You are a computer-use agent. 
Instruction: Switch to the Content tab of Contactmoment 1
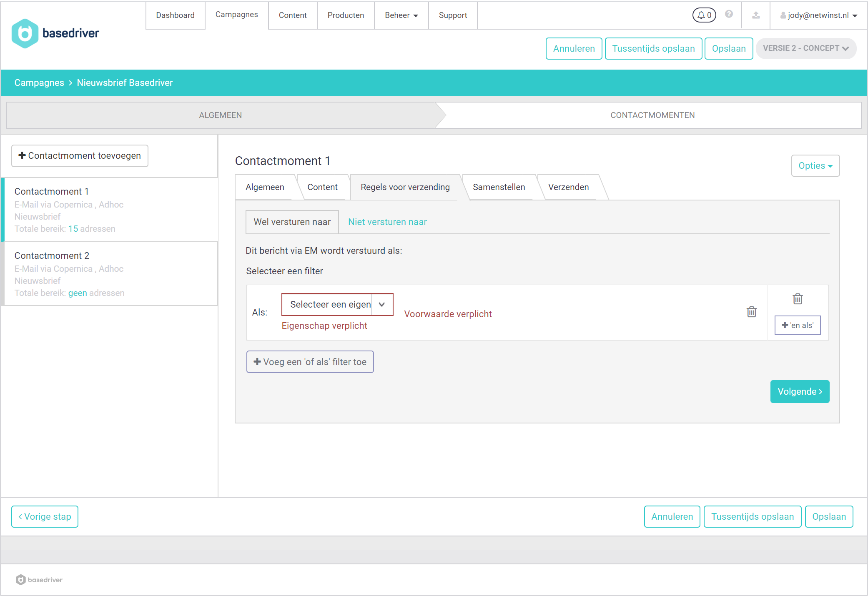[322, 187]
